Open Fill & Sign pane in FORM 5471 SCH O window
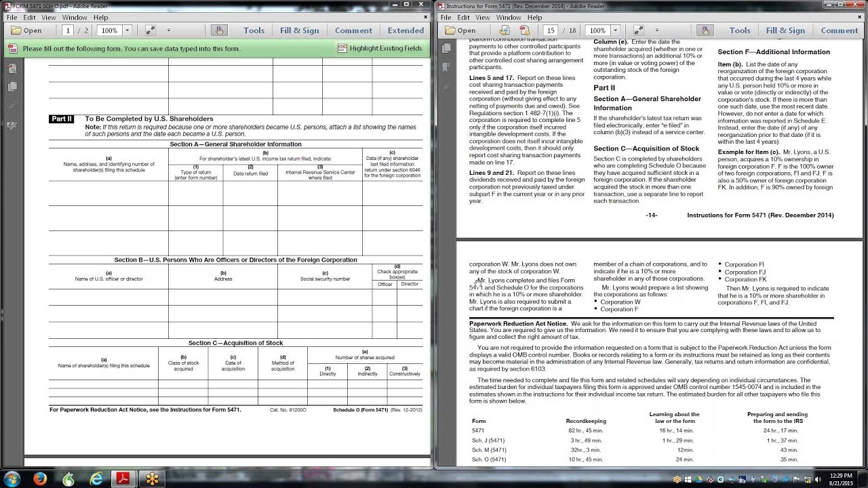 coord(300,30)
